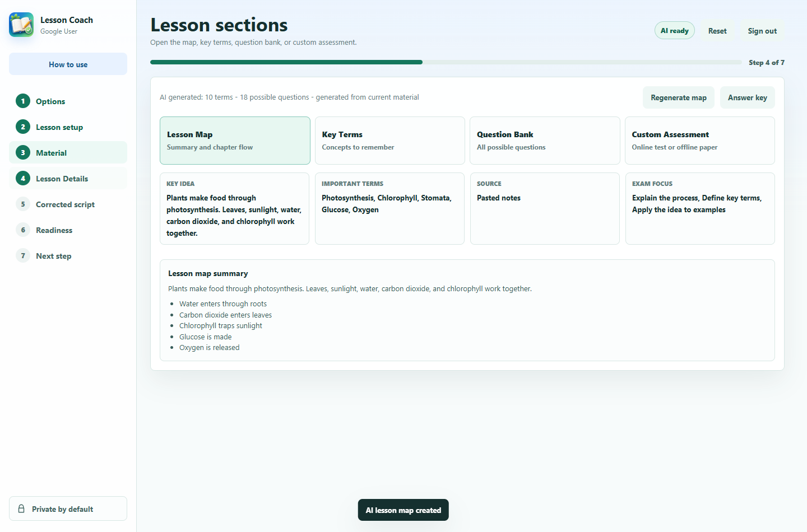Go to Lesson setup step
807x532 pixels.
[68, 127]
